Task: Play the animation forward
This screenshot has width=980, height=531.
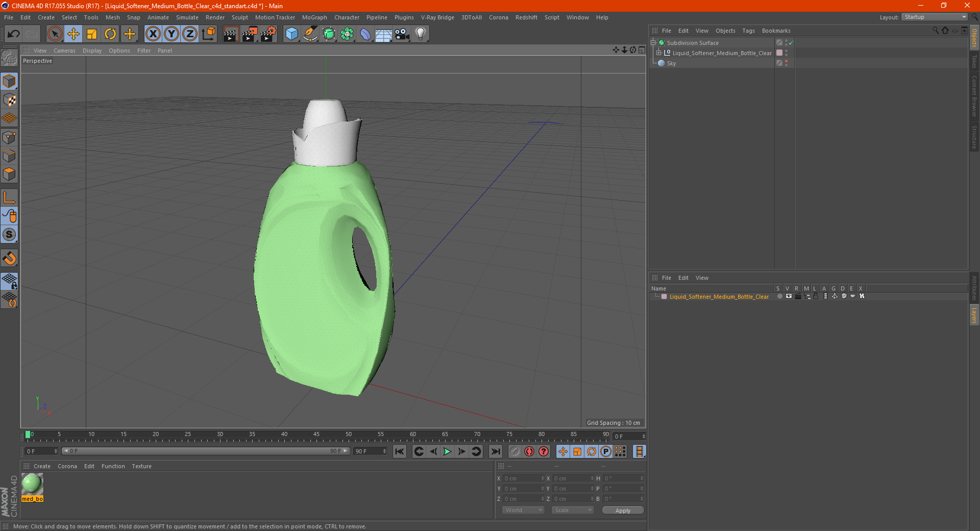Action: [x=447, y=451]
